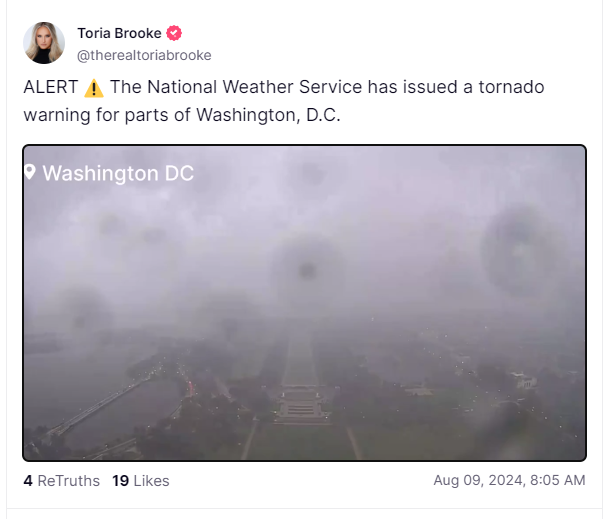Click "Washington, D.C." in the post text
Screen dimensions: 611x519
268,115
